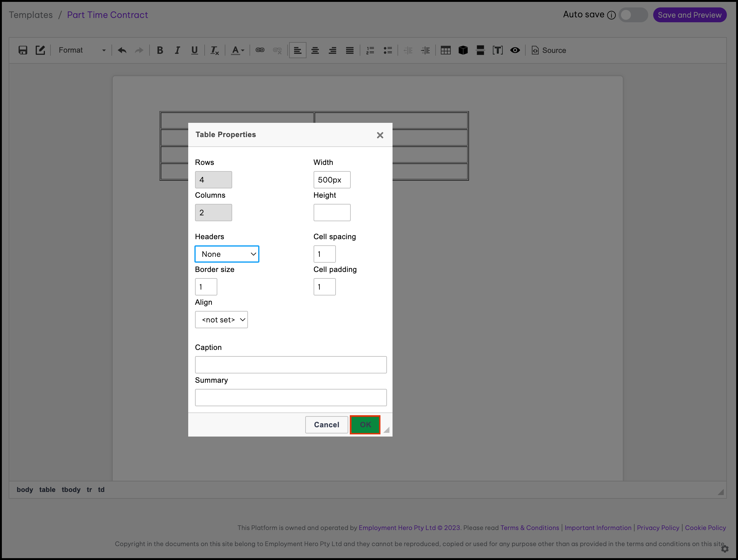
Task: Expand the Format paragraph dropdown
Action: click(x=82, y=50)
